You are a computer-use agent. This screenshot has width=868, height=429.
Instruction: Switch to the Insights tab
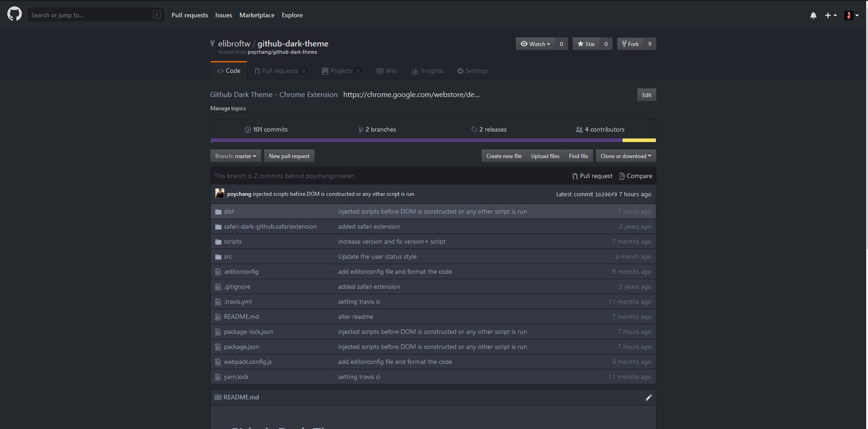427,71
